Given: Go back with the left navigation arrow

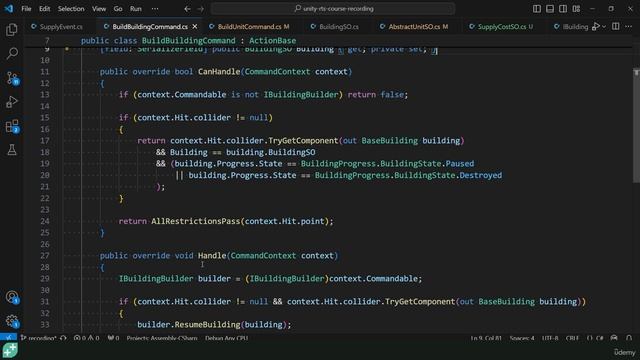Looking at the screenshot, I should click(187, 9).
